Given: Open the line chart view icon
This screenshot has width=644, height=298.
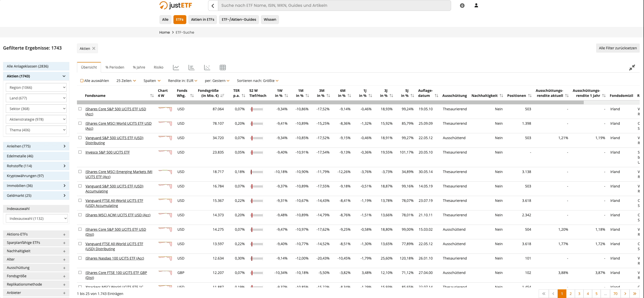Looking at the screenshot, I should [x=176, y=68].
